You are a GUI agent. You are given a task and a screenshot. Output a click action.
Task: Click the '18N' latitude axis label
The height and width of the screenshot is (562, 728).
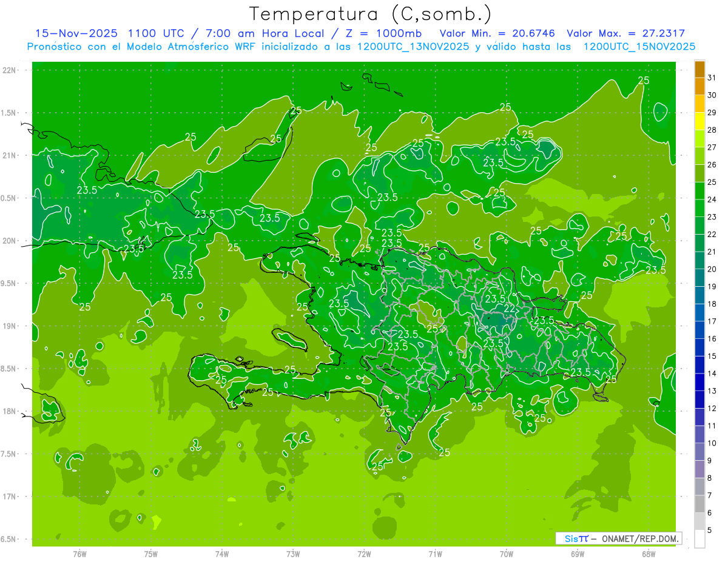[10, 412]
